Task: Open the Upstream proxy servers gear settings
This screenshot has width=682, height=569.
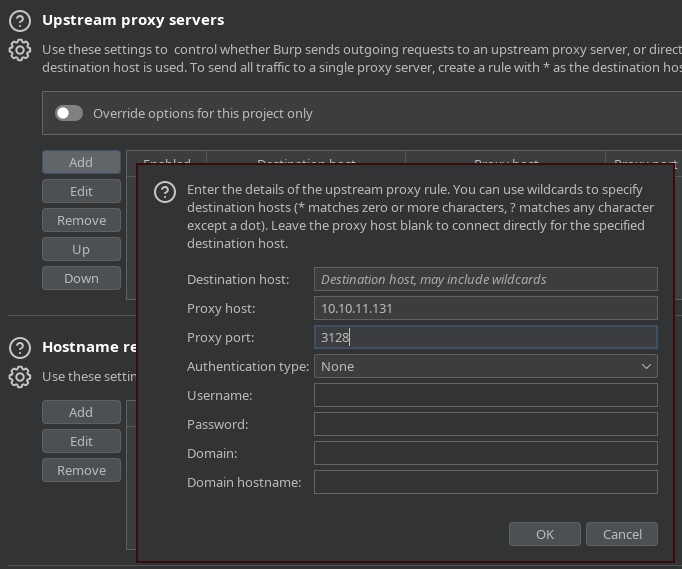Action: (20, 50)
